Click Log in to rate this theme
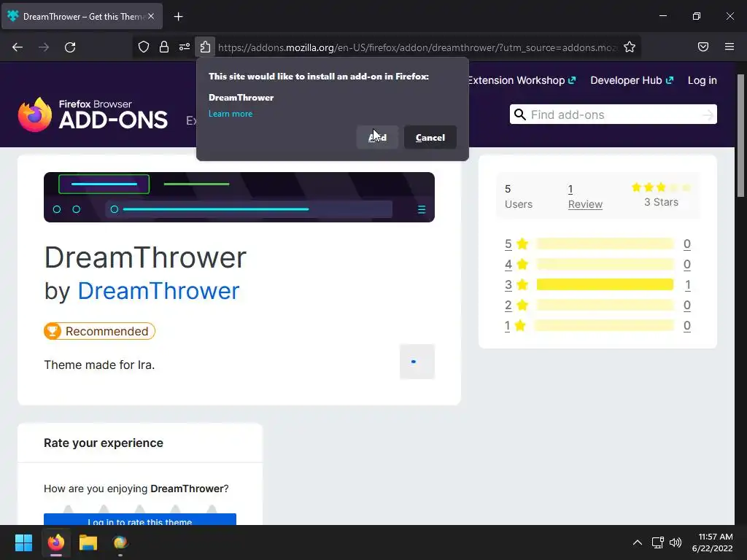Image resolution: width=747 pixels, height=560 pixels. click(x=140, y=519)
